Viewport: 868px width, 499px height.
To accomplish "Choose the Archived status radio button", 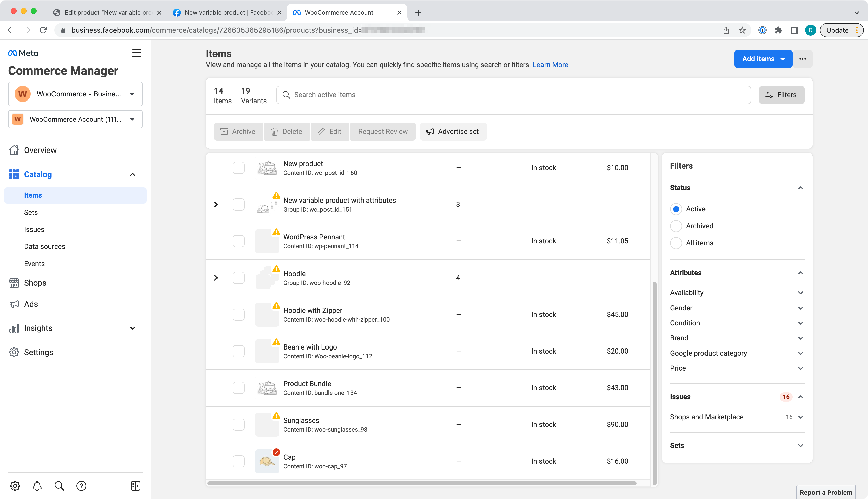I will pyautogui.click(x=676, y=226).
